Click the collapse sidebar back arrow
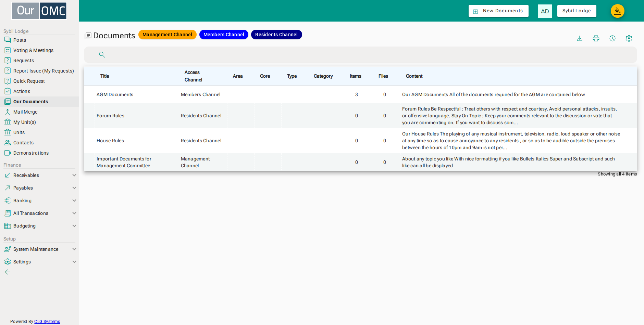This screenshot has height=325, width=644. point(8,272)
